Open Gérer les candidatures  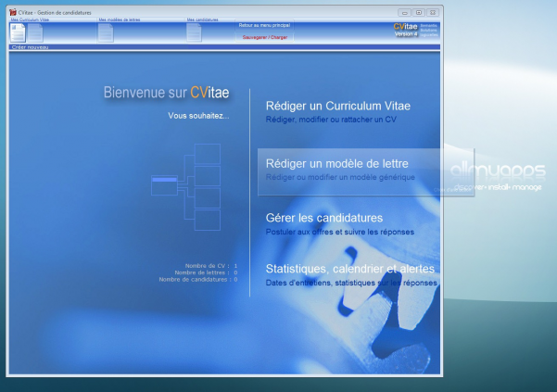pyautogui.click(x=324, y=218)
